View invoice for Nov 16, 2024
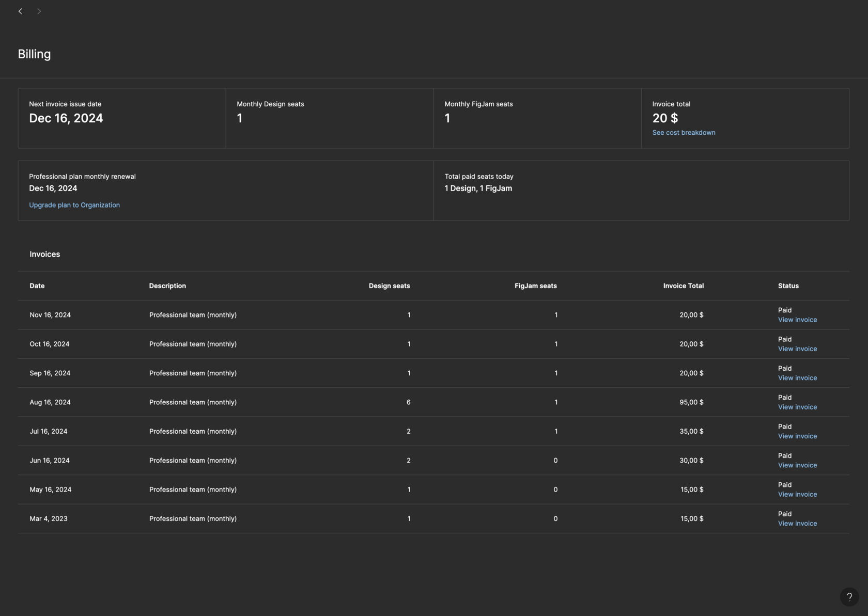 pos(797,320)
